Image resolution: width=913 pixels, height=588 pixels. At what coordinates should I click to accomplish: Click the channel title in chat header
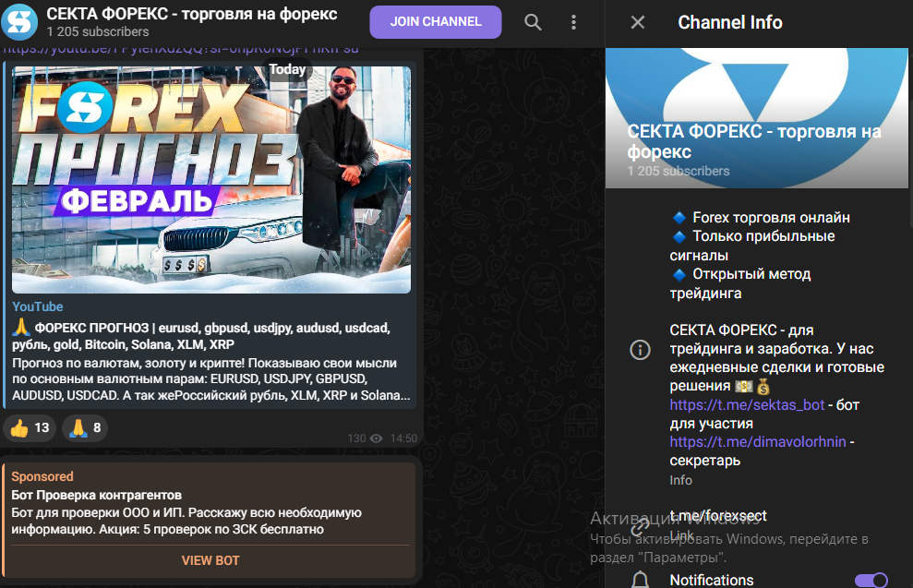point(192,14)
